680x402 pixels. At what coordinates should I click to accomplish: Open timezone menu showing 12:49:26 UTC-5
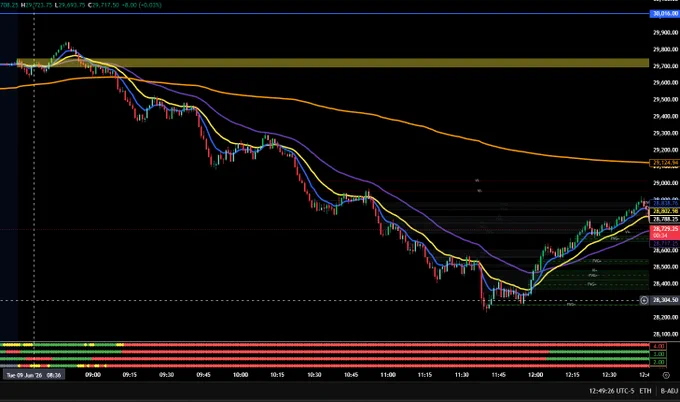pos(611,391)
